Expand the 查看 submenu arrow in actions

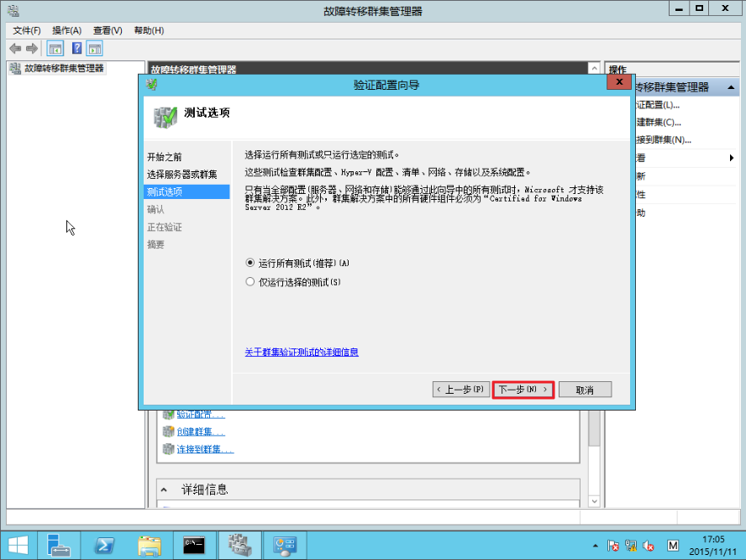pos(731,158)
